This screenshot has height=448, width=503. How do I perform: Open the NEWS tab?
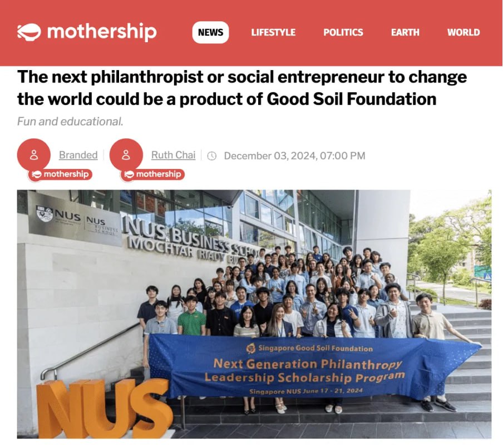(210, 32)
